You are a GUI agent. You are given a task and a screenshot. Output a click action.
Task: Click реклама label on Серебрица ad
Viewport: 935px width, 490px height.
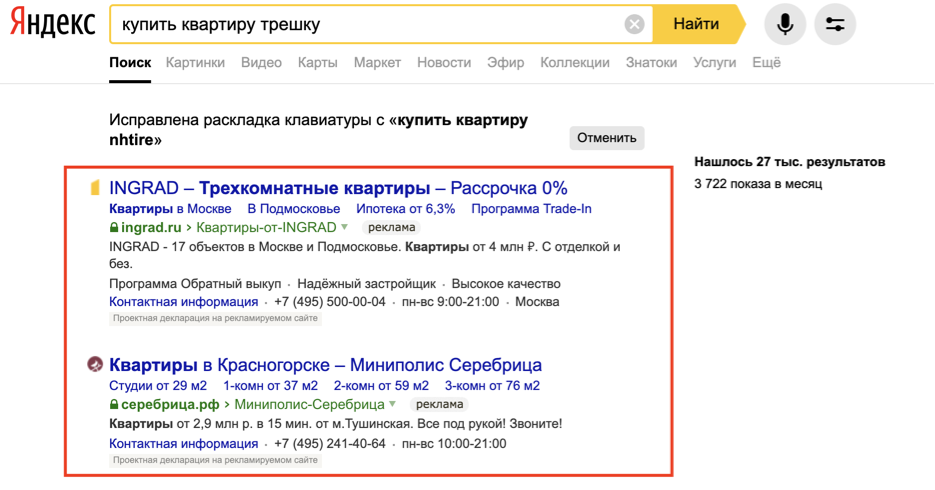[439, 404]
